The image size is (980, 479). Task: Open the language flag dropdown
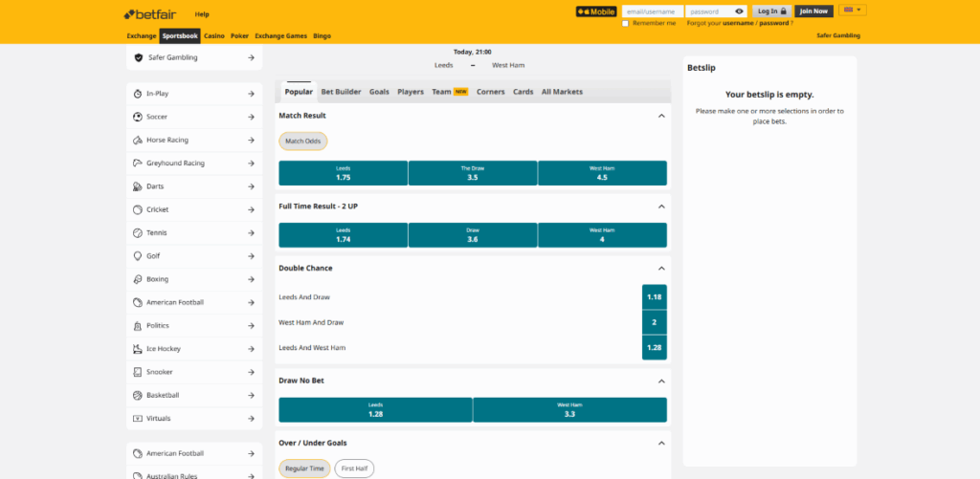(852, 11)
